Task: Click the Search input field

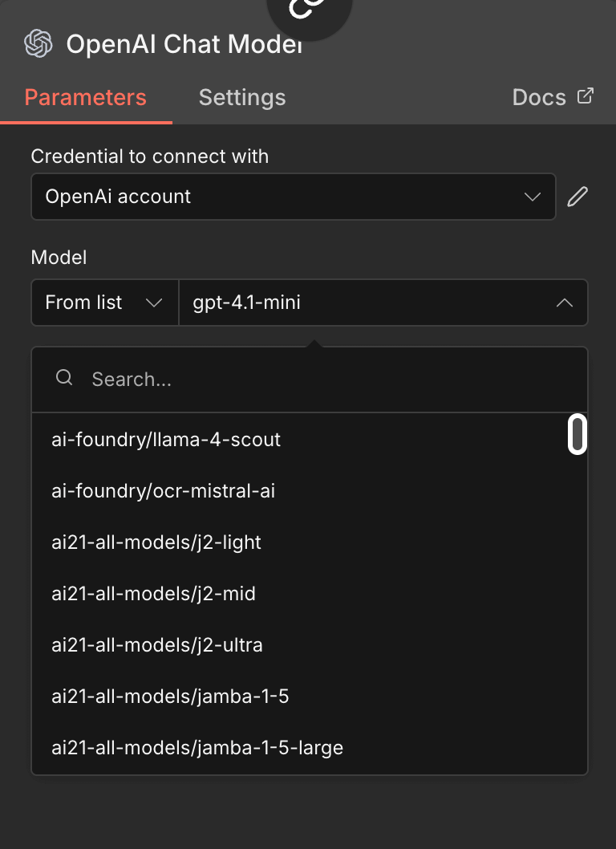Action: (241, 378)
